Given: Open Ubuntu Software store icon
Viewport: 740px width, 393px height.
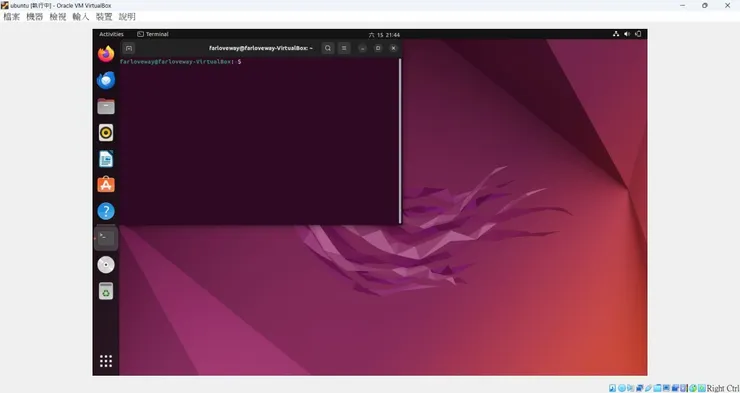Looking at the screenshot, I should (x=106, y=185).
